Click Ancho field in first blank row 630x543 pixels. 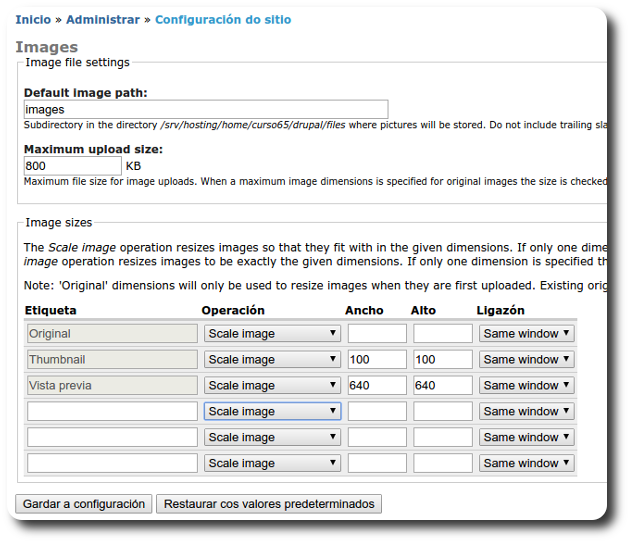point(377,411)
